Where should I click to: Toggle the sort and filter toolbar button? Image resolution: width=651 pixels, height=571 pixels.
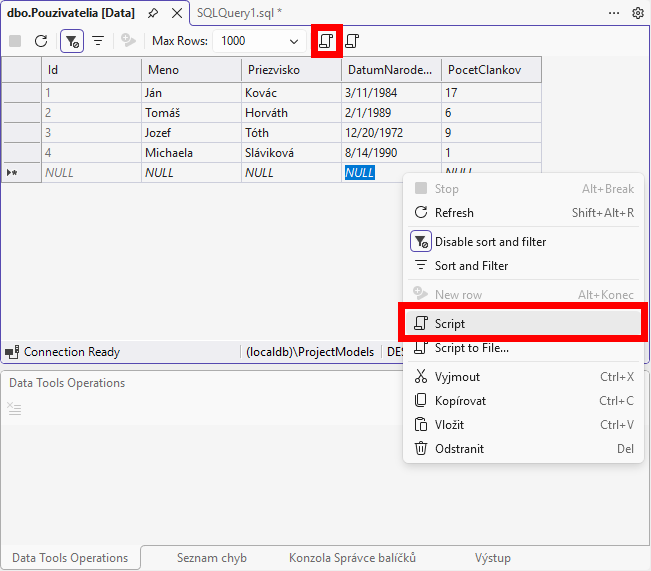point(72,41)
